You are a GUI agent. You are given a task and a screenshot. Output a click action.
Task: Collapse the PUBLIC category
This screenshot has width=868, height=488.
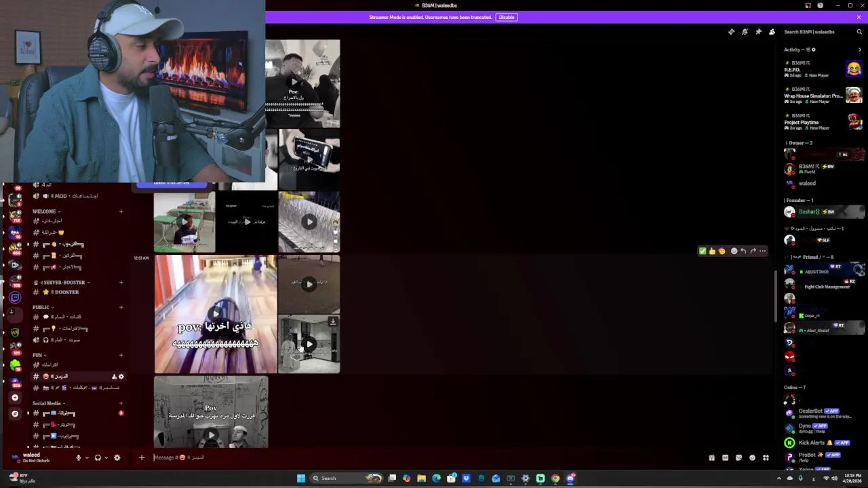coord(43,307)
